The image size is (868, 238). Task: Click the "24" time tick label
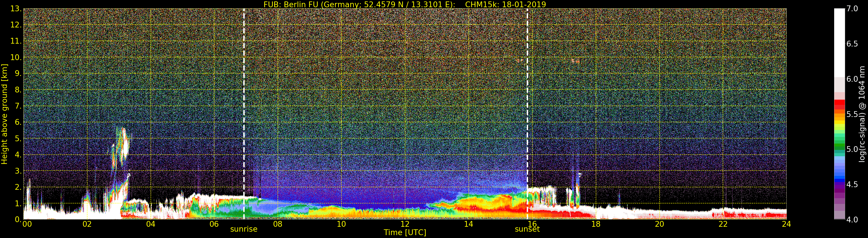[786, 224]
